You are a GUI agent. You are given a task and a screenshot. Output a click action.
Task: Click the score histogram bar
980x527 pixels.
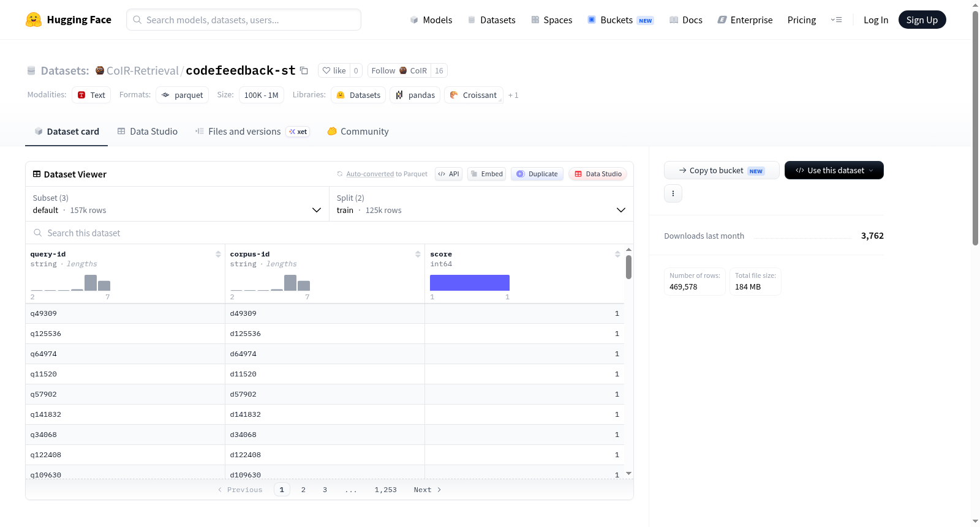coord(470,283)
